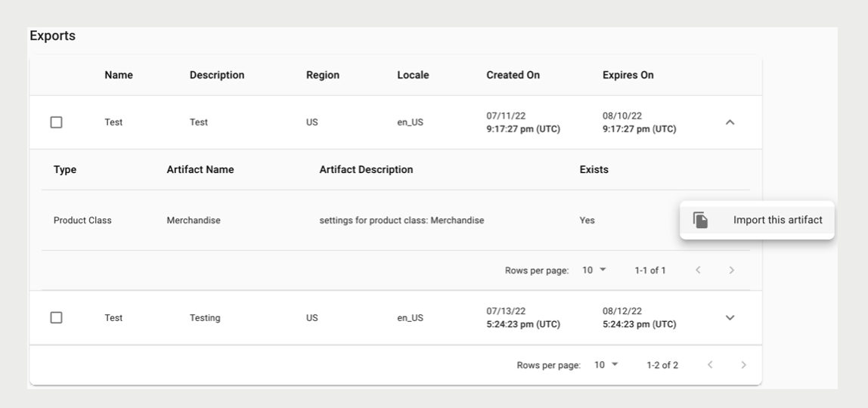Viewport: 868px width, 408px height.
Task: Click the 07/13/22 created date cell
Action: pos(506,311)
